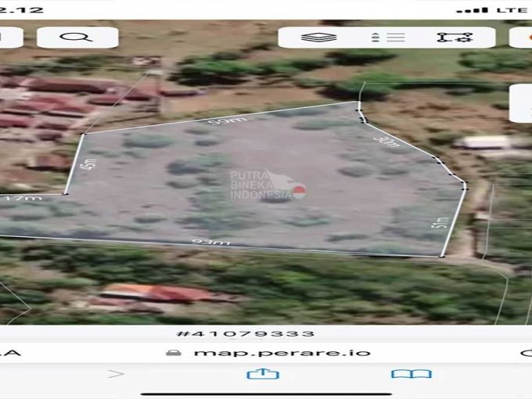
Task: Tap the browser forward arrow
Action: click(117, 374)
